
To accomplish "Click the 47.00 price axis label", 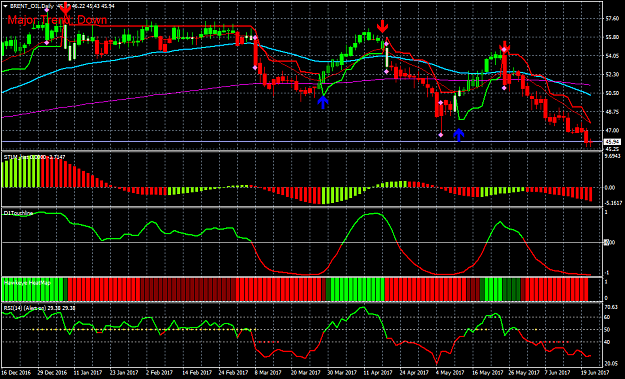I will tap(612, 130).
